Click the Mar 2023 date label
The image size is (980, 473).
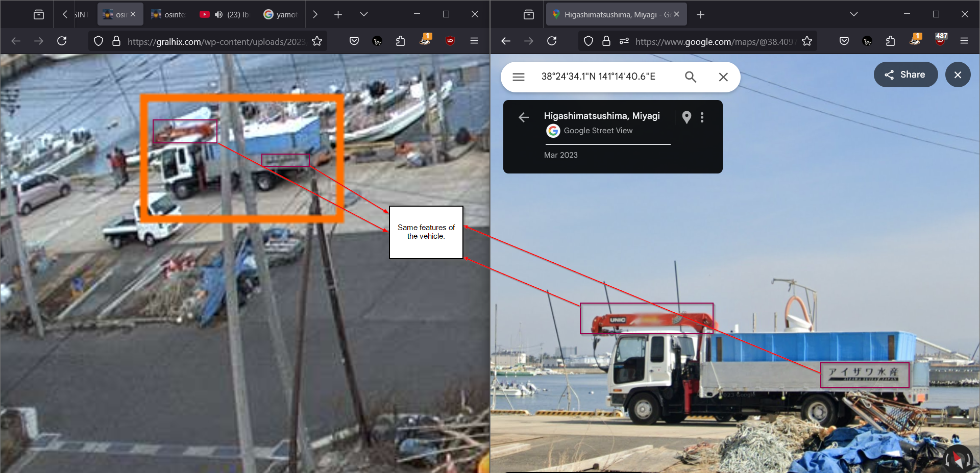pos(560,155)
